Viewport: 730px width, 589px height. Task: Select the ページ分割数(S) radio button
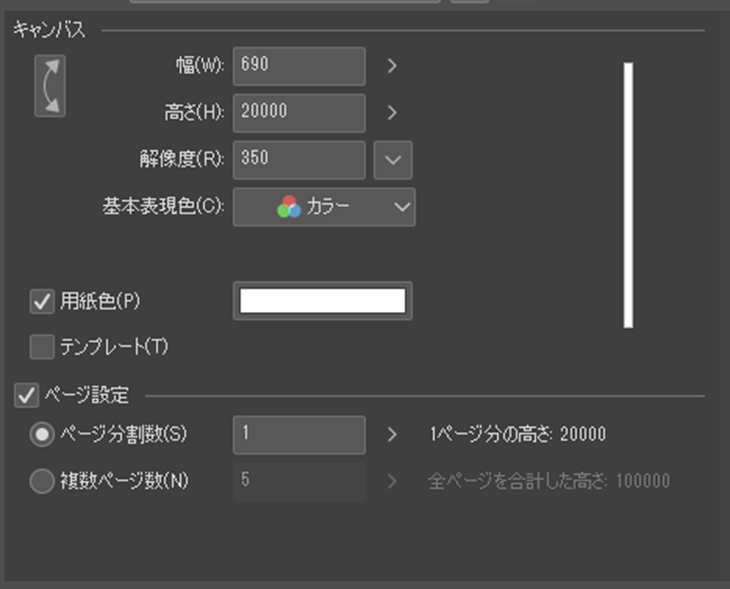[42, 435]
